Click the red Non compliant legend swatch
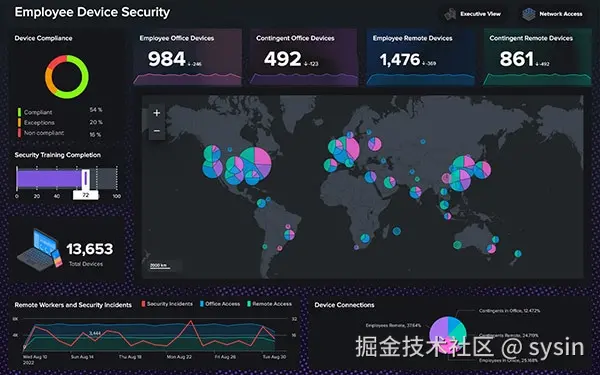This screenshot has width=600, height=375. click(19, 133)
